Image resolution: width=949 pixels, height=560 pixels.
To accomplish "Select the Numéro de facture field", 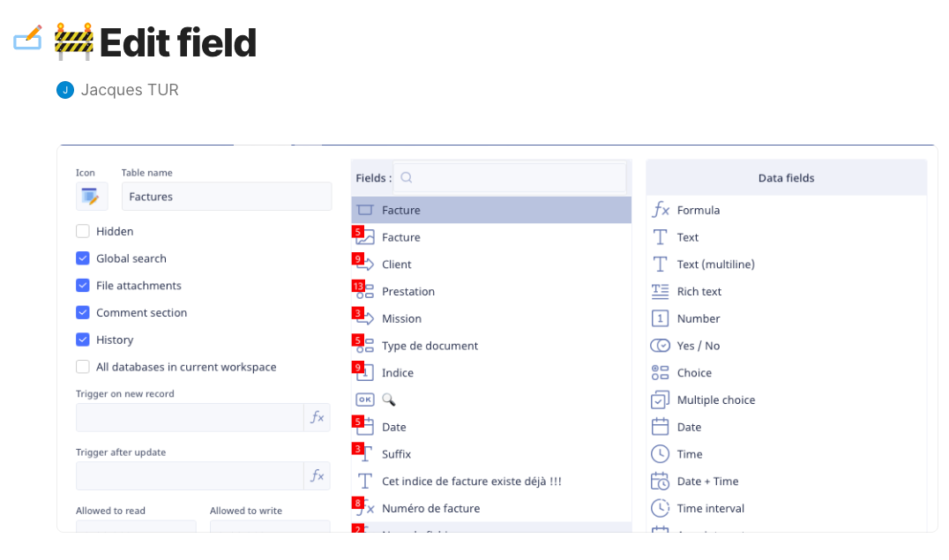I will tap(430, 508).
